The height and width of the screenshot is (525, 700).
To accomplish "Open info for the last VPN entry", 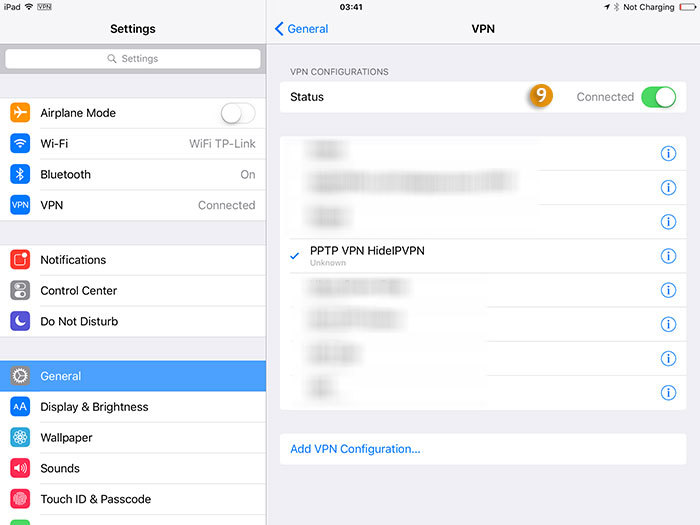I will (x=668, y=393).
